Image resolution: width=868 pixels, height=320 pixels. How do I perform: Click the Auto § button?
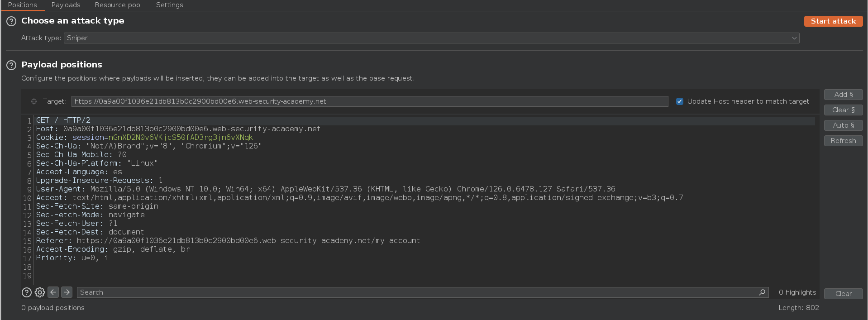point(844,125)
